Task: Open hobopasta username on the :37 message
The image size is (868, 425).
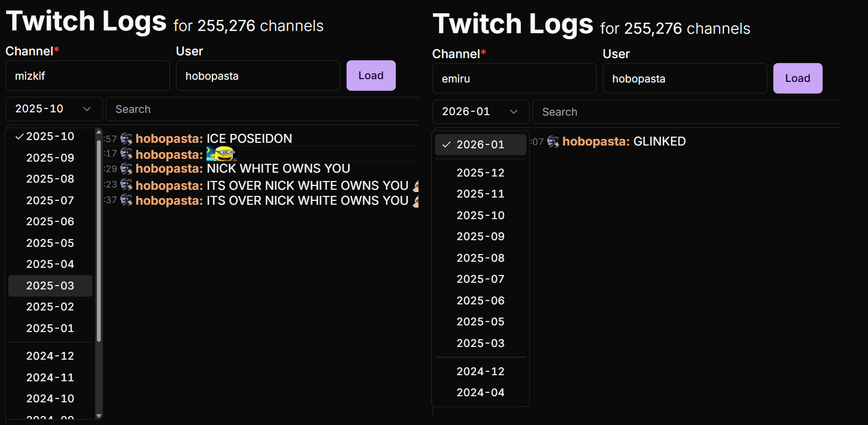Action: [x=169, y=200]
